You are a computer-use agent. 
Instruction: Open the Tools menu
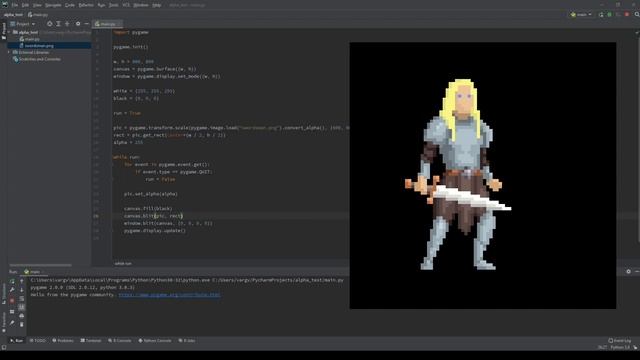pos(114,5)
